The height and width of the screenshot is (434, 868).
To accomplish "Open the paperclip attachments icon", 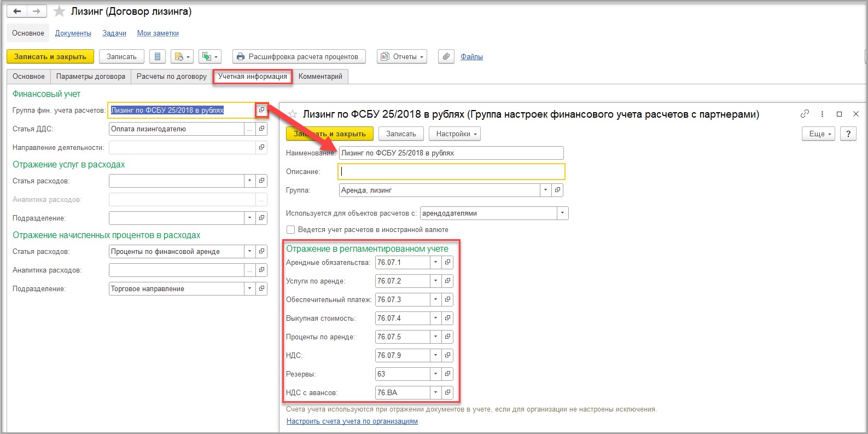I will [446, 56].
